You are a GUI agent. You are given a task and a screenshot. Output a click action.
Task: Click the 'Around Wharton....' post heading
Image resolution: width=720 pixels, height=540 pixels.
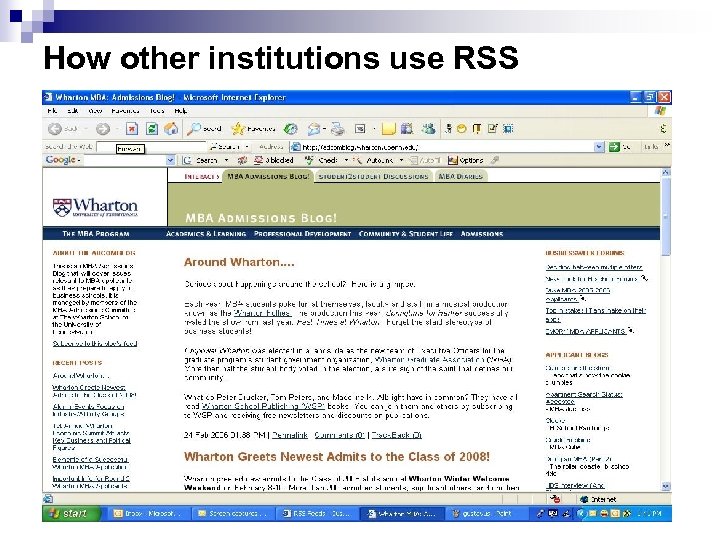tap(239, 262)
